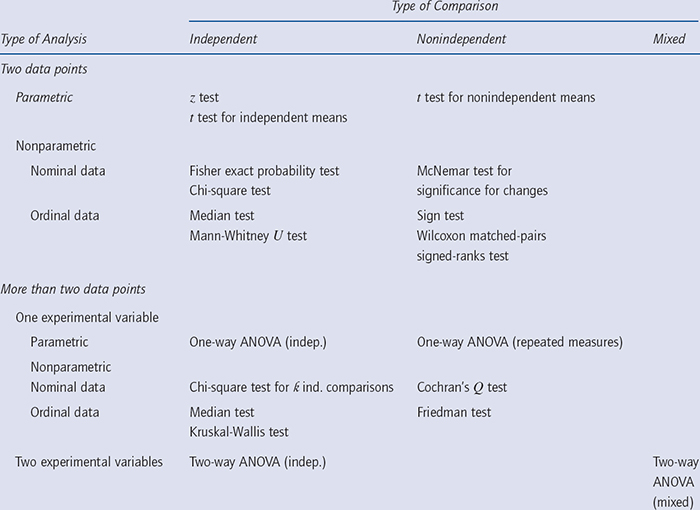The height and width of the screenshot is (510, 700).
Task: Click the "Friedman test" entry
Action: click(x=453, y=412)
